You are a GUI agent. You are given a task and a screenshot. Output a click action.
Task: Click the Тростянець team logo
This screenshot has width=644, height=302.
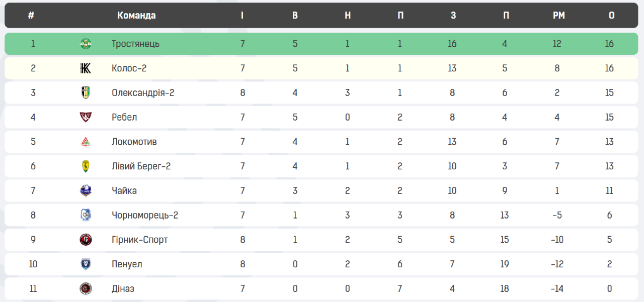[86, 44]
